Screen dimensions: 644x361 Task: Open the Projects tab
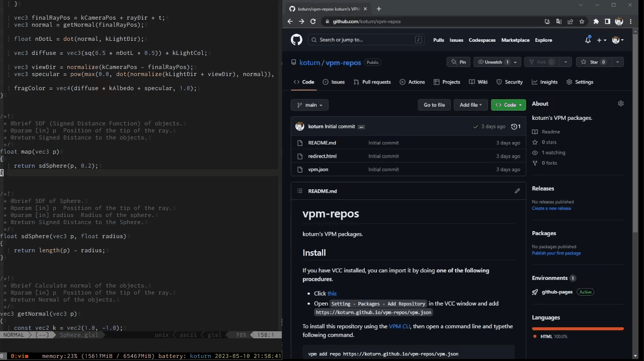pyautogui.click(x=447, y=82)
